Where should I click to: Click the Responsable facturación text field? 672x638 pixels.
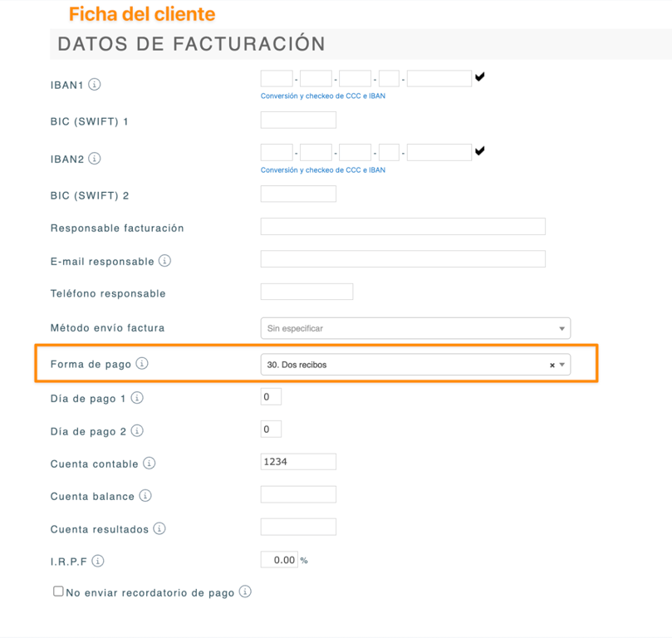pyautogui.click(x=403, y=226)
